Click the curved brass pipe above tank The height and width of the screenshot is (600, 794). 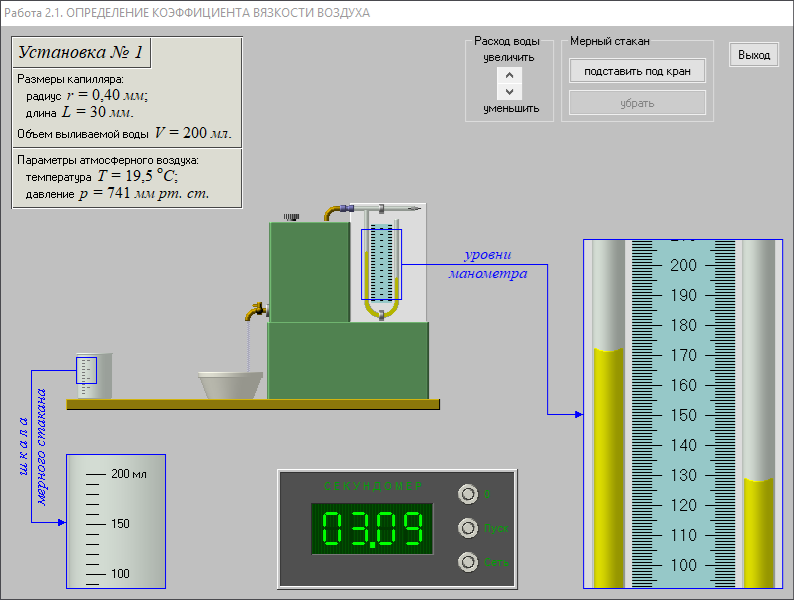(328, 212)
